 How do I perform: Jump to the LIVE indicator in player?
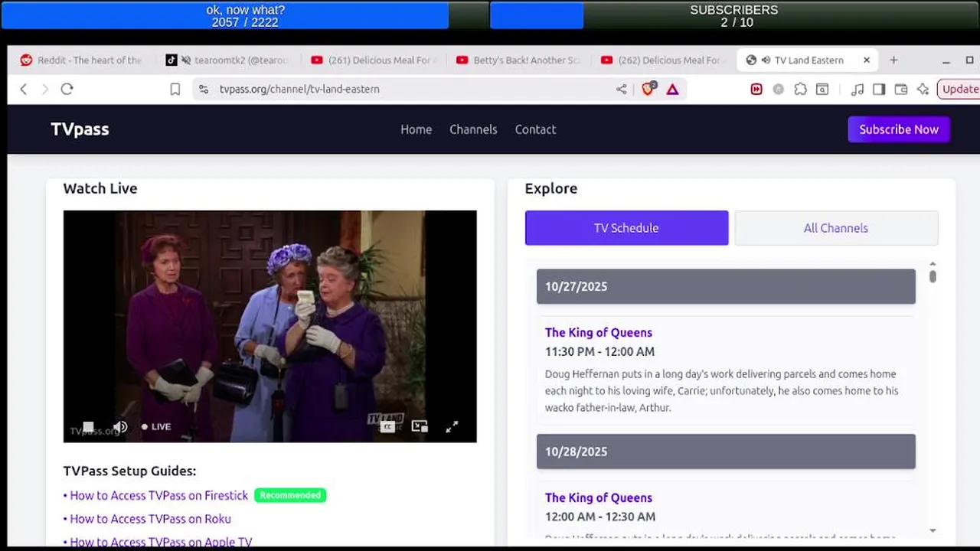(156, 427)
